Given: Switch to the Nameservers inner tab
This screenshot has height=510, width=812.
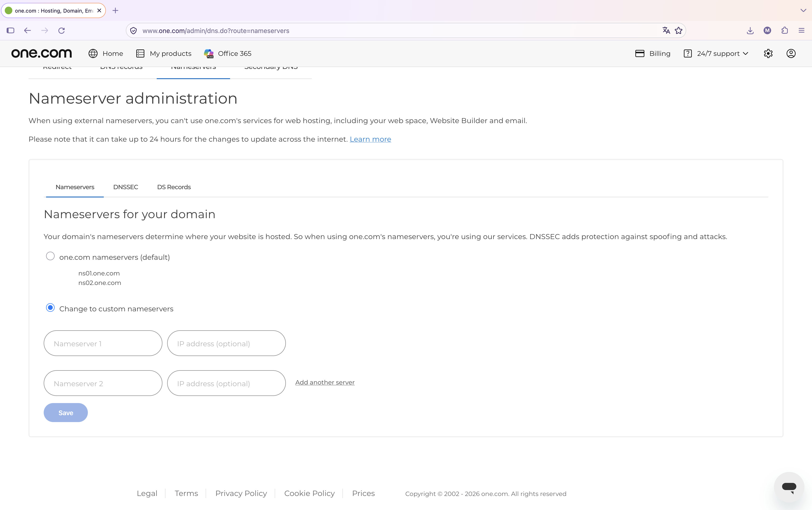Looking at the screenshot, I should pyautogui.click(x=75, y=187).
